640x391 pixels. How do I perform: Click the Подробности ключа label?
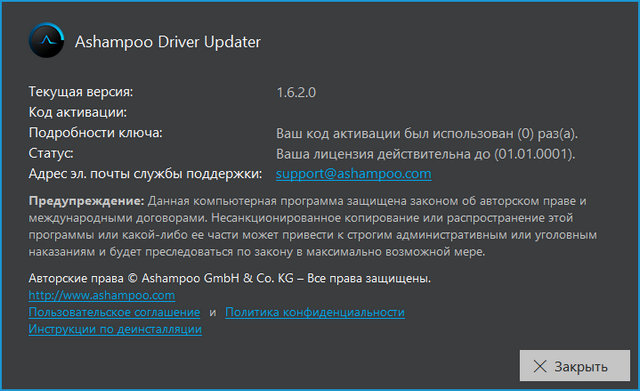[x=96, y=133]
